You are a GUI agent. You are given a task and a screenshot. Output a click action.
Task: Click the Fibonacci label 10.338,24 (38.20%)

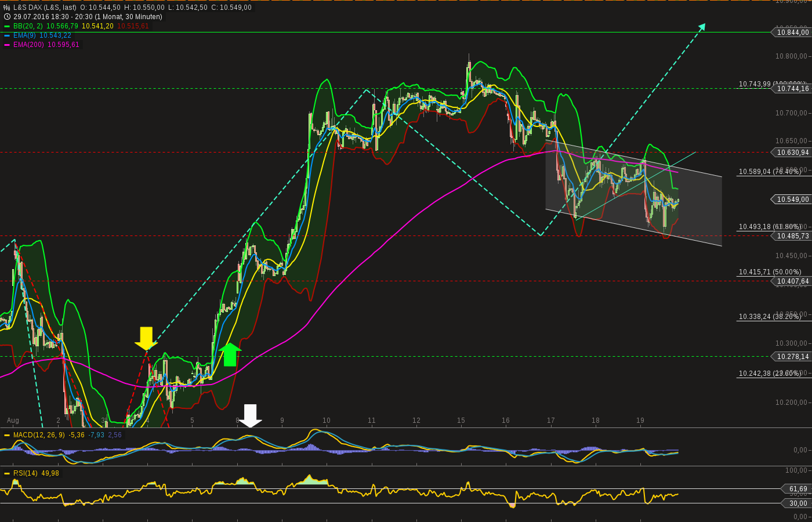770,317
